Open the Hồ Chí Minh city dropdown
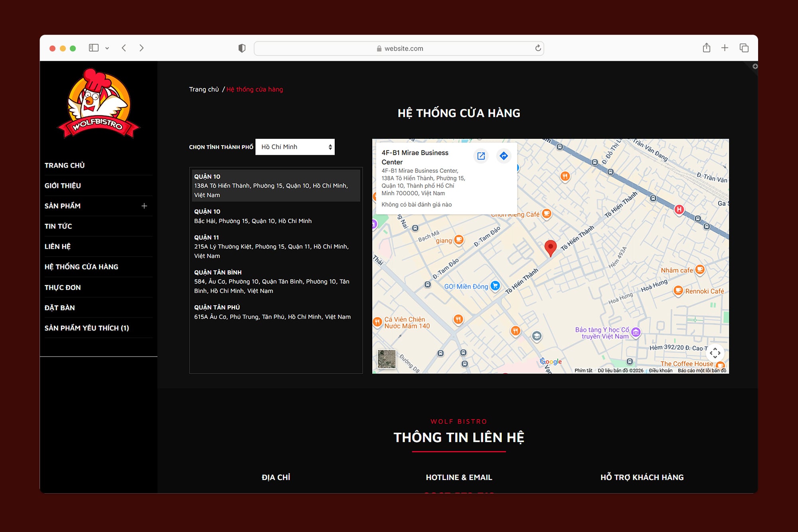This screenshot has height=532, width=798. pos(295,147)
